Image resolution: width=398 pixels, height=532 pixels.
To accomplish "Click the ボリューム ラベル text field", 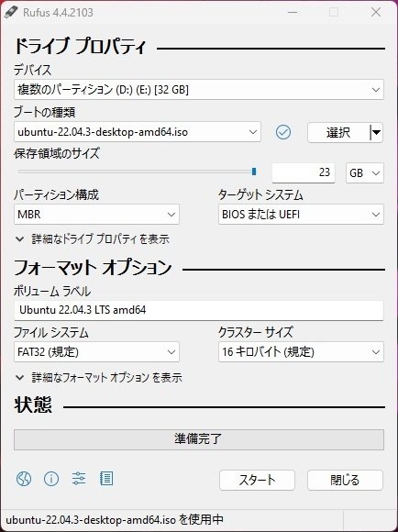I will coord(199,310).
